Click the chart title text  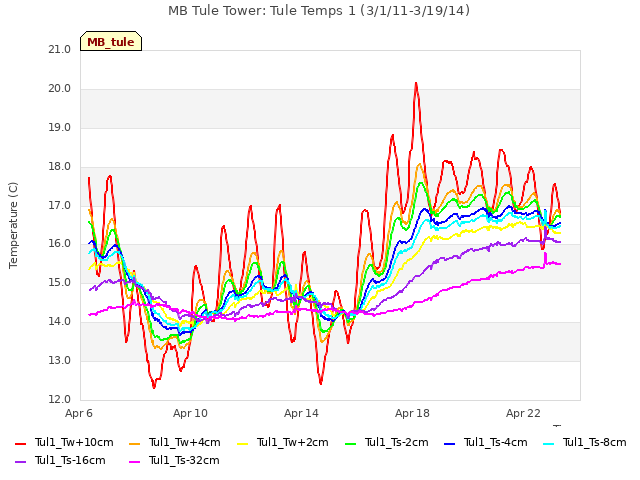(319, 11)
